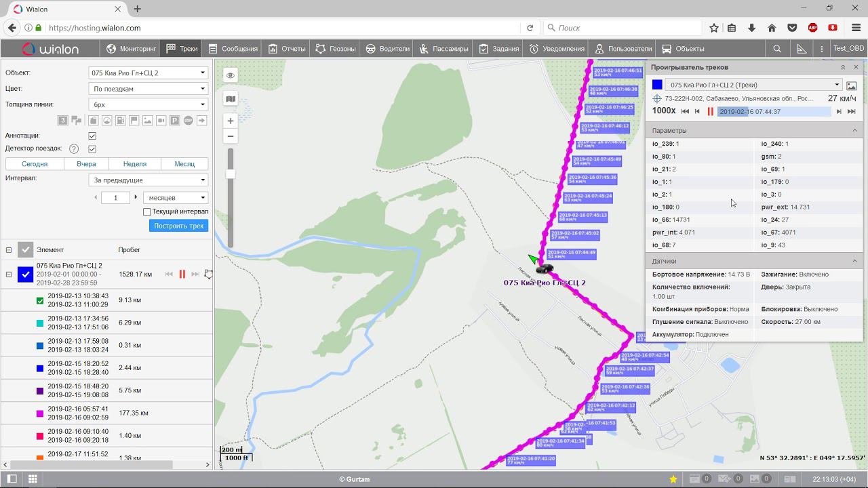Open the map search magnifier tool
This screenshot has height=488, width=868.
coord(777,49)
